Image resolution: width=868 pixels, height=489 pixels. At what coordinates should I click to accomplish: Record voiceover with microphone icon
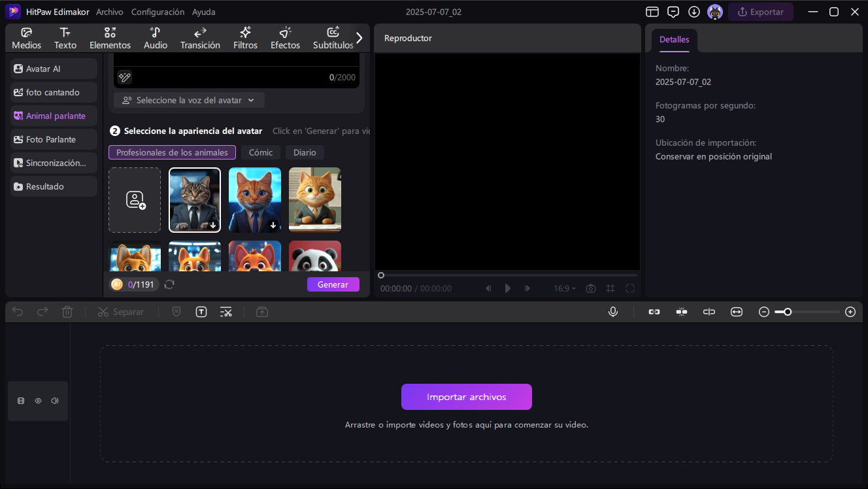(x=613, y=312)
